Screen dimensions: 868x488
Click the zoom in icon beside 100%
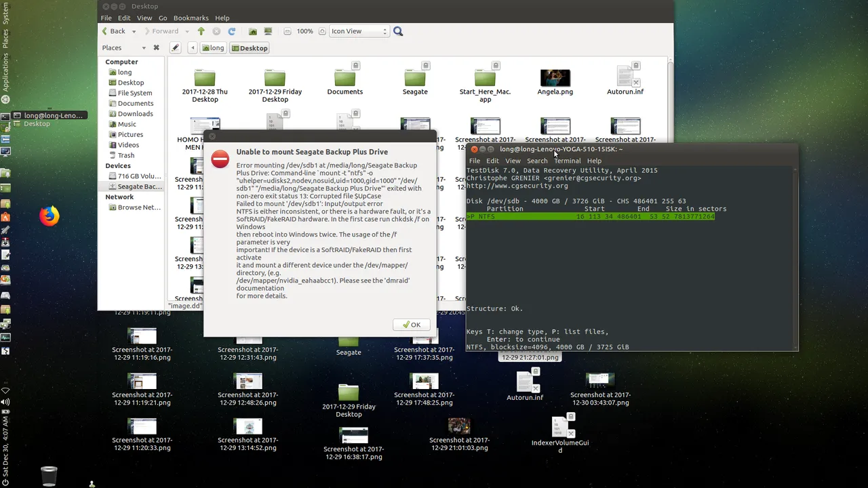point(321,31)
